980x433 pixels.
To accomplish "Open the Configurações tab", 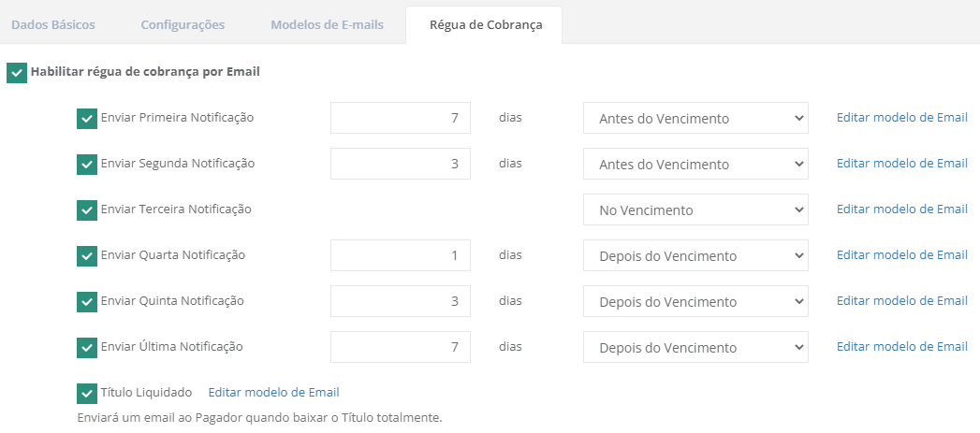I will [183, 25].
